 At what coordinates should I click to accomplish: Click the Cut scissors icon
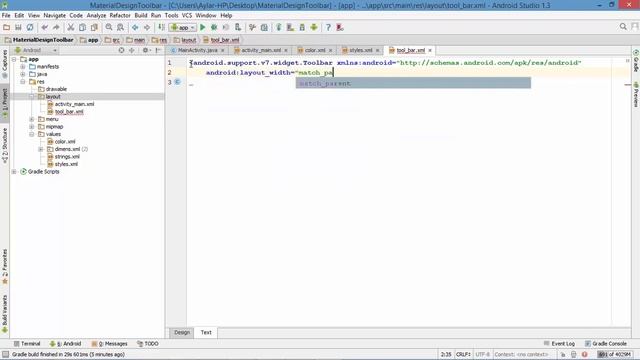pos(71,27)
